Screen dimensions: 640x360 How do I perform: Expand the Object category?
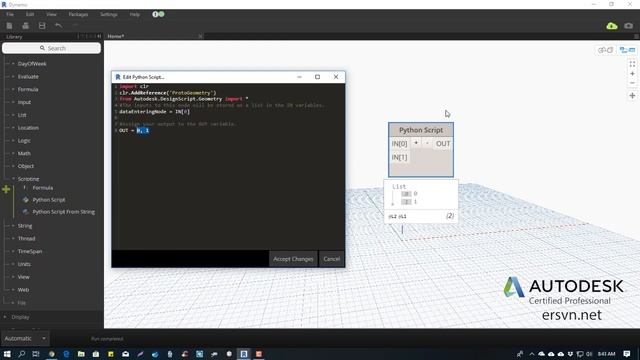pos(26,166)
